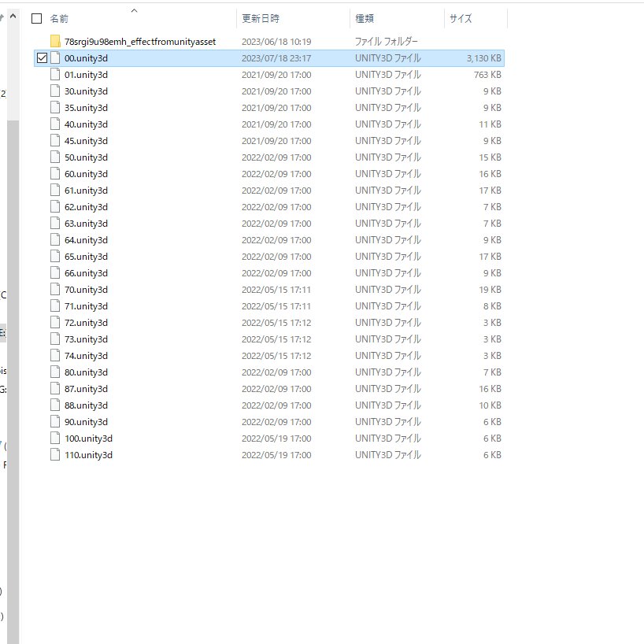Select the file icon next to 70.unity3d

tap(55, 290)
